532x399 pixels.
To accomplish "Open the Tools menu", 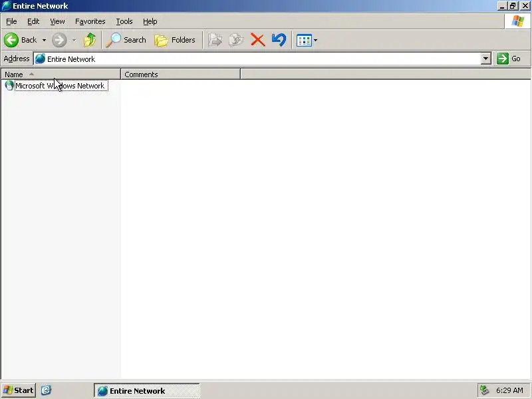I will click(x=124, y=21).
